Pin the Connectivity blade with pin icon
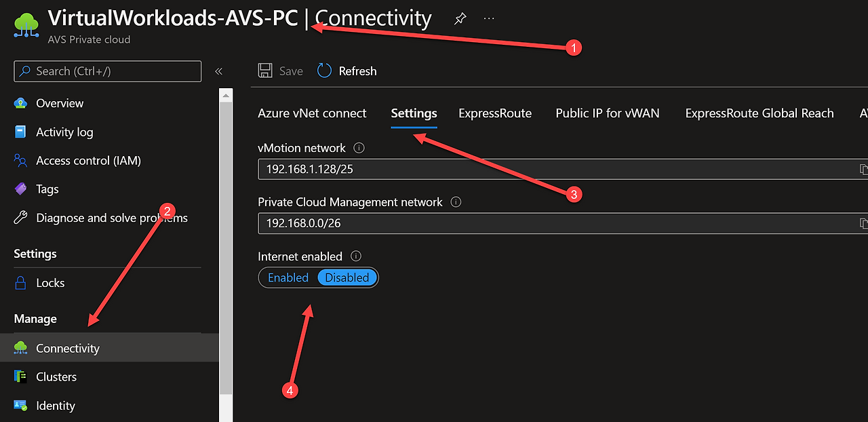The width and height of the screenshot is (868, 422). tap(460, 19)
